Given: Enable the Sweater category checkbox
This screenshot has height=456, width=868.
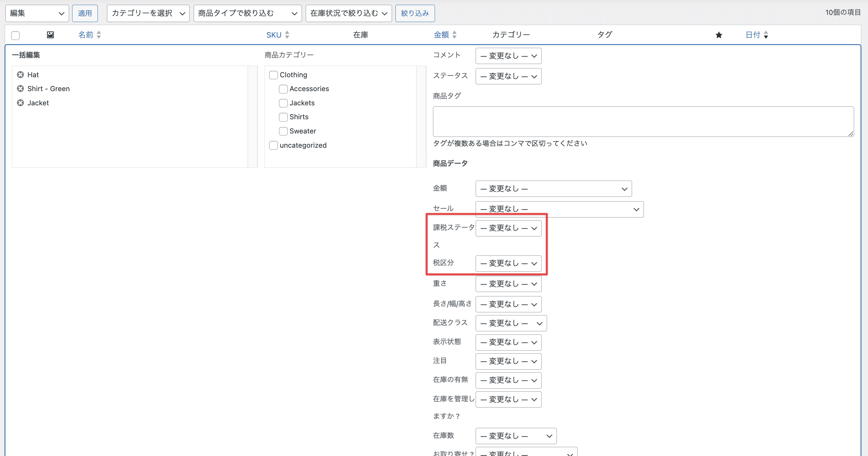Looking at the screenshot, I should coord(283,131).
